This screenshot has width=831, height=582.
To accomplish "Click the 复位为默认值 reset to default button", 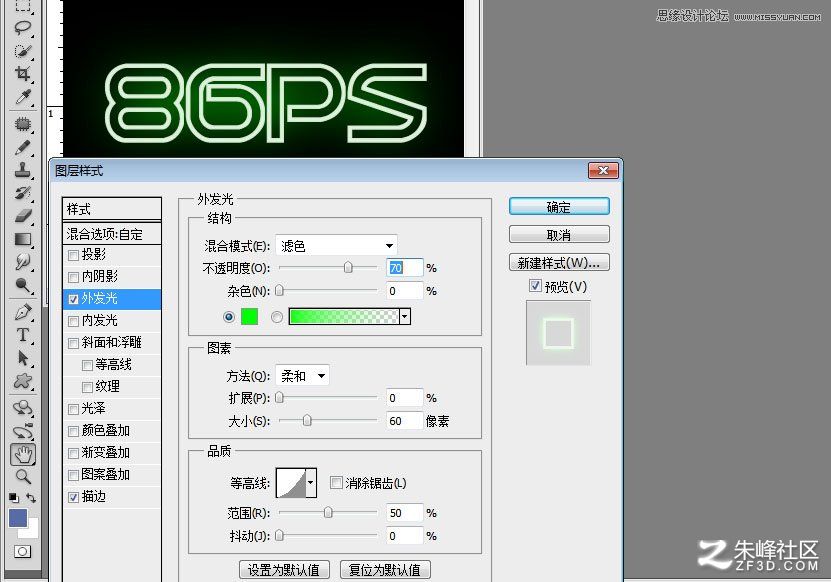I will (x=385, y=570).
